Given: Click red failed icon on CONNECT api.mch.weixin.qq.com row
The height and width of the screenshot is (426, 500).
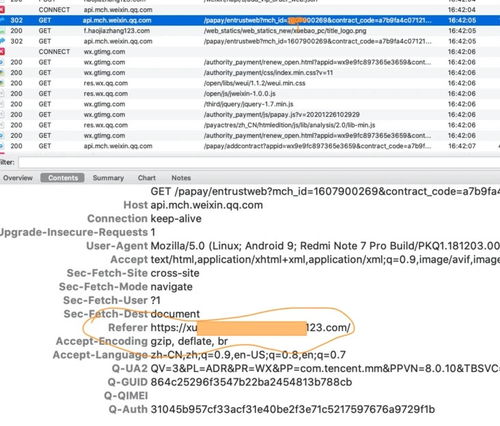Looking at the screenshot, I should (x=2, y=10).
